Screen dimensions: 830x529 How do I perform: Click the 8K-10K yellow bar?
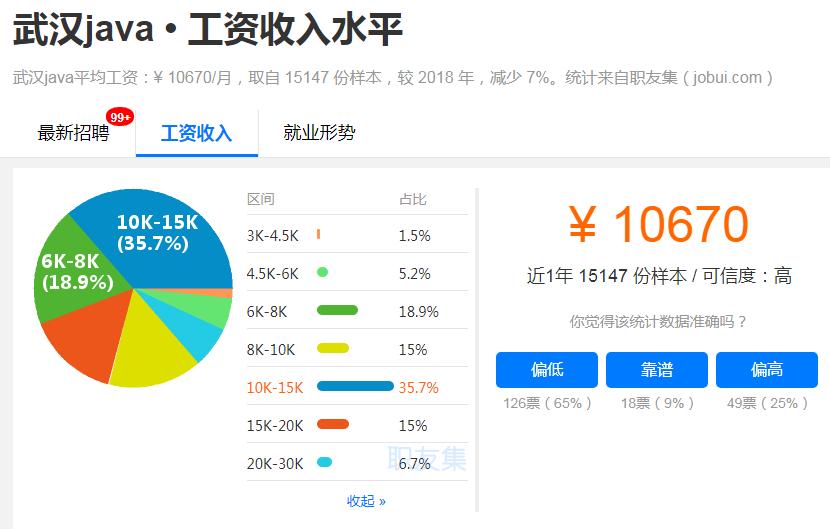coord(333,348)
